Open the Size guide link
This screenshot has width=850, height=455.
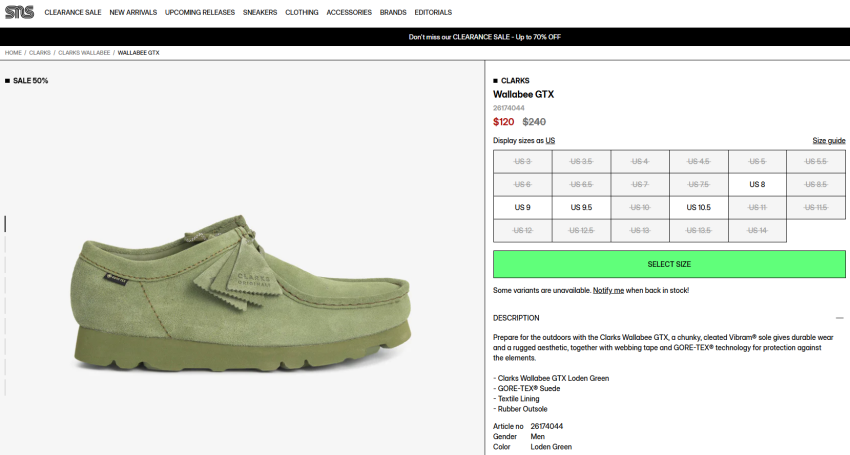[828, 140]
